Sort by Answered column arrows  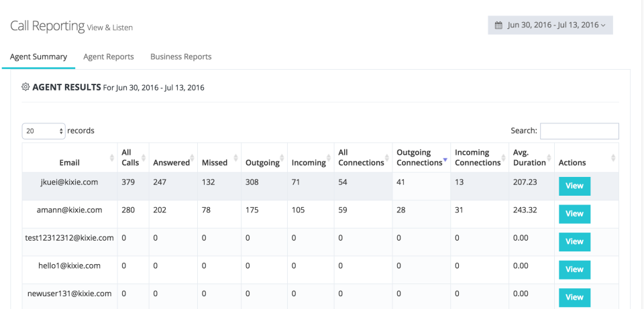(196, 158)
